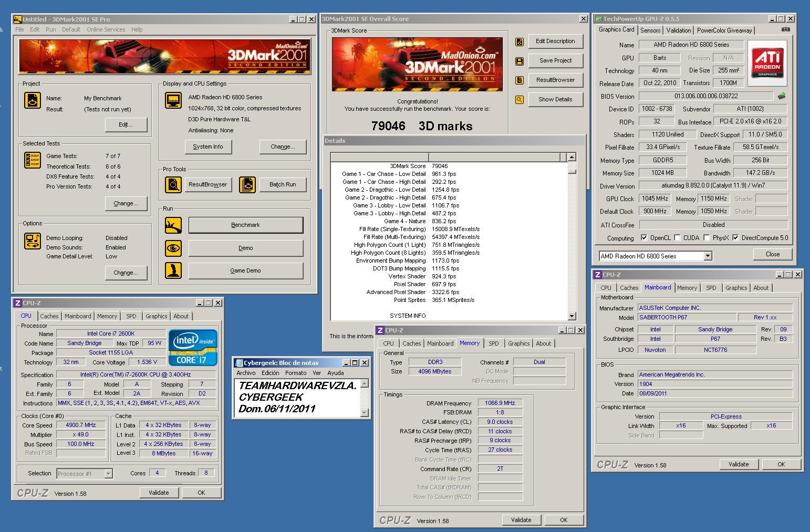Click the GPU Clock 1045 MHz field
The height and width of the screenshot is (532, 810).
[x=655, y=199]
